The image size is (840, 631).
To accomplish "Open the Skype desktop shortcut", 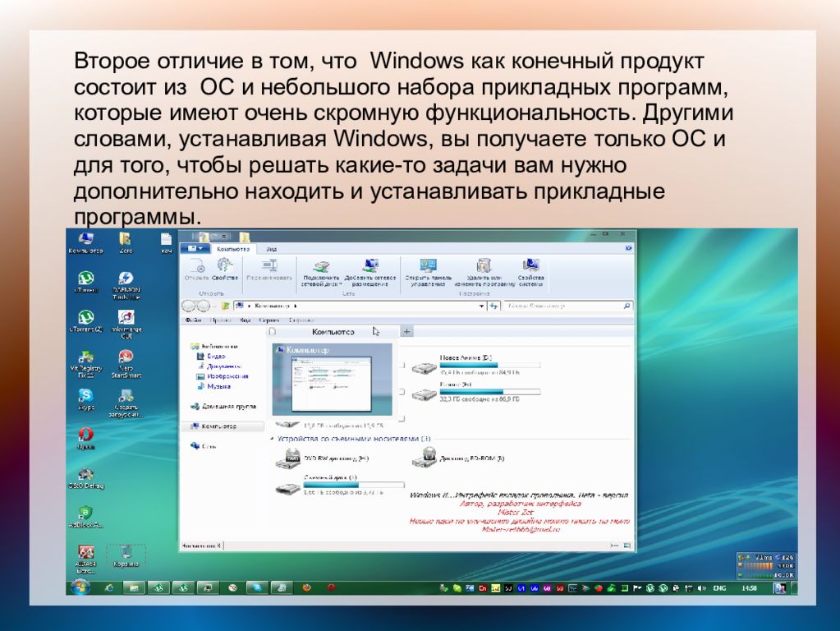I will tap(85, 400).
